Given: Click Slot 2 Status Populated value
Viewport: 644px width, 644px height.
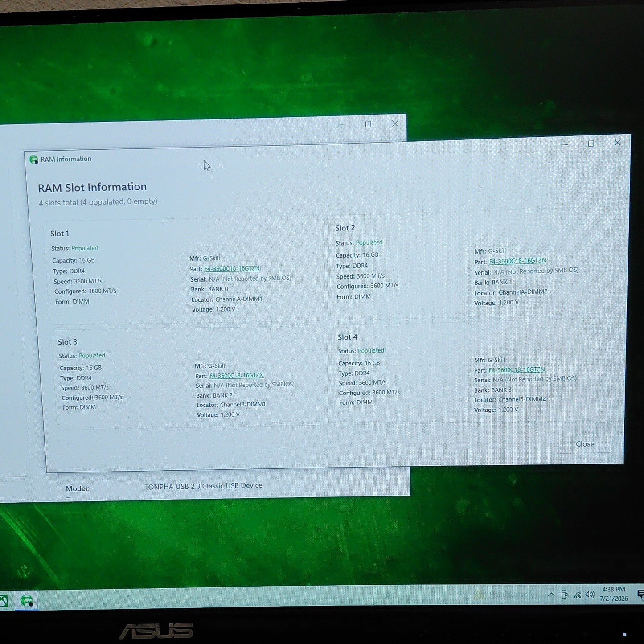Looking at the screenshot, I should pyautogui.click(x=369, y=243).
